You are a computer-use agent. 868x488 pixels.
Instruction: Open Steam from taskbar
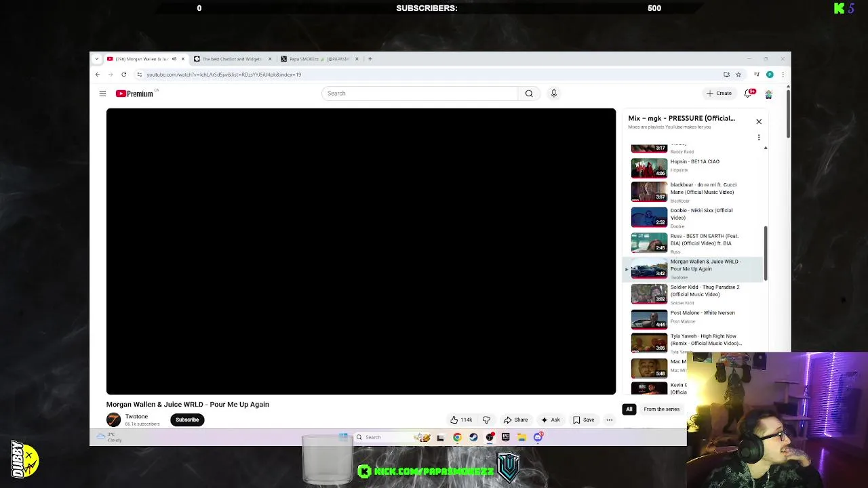(473, 437)
